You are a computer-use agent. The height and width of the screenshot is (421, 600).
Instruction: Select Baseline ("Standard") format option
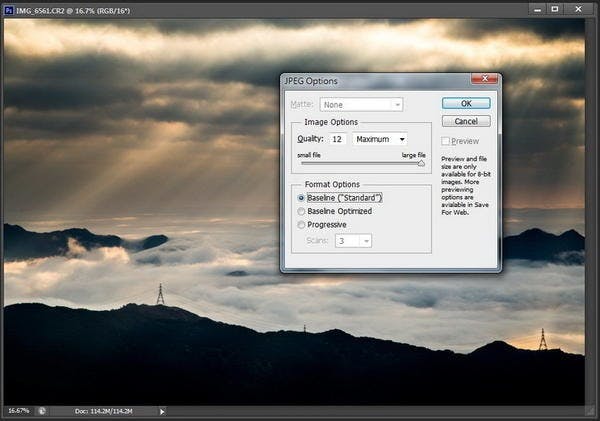click(302, 198)
